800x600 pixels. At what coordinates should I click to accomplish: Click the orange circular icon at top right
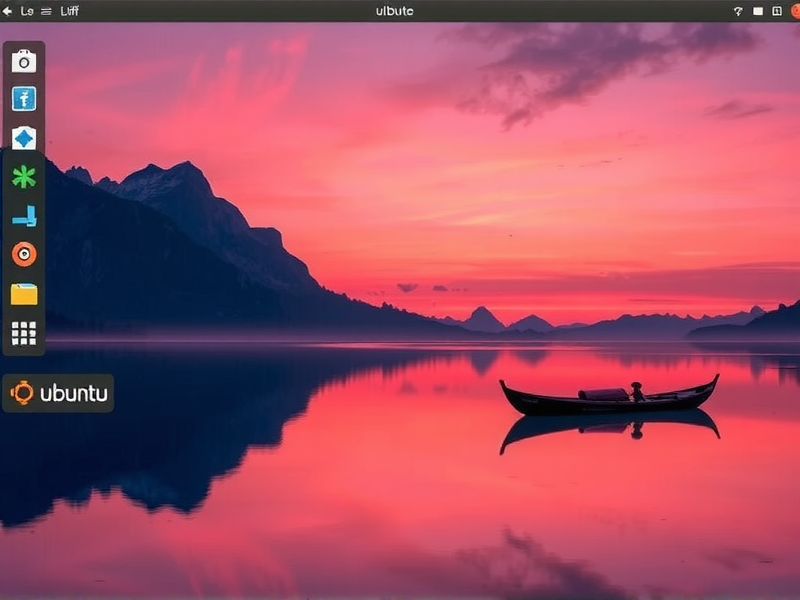point(795,11)
